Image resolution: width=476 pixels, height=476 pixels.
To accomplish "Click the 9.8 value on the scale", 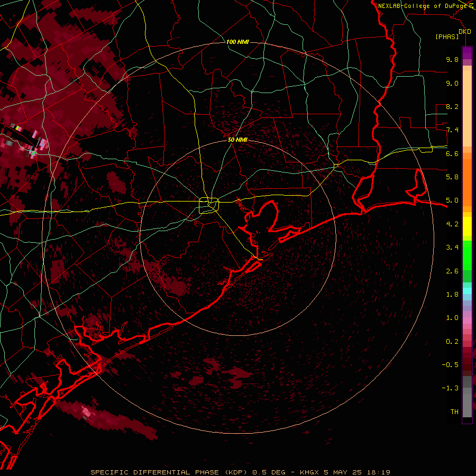I will (452, 59).
